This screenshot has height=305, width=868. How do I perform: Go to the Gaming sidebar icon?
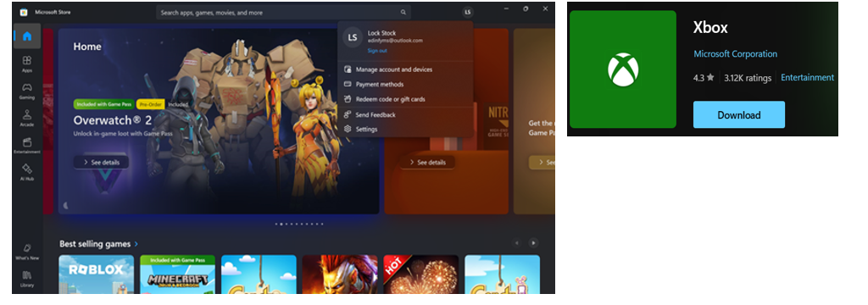pyautogui.click(x=26, y=91)
